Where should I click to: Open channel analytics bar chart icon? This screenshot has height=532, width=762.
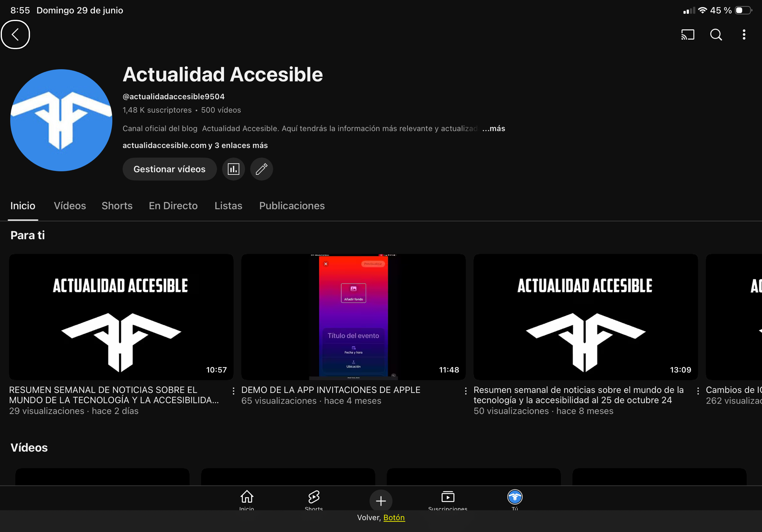pyautogui.click(x=233, y=169)
